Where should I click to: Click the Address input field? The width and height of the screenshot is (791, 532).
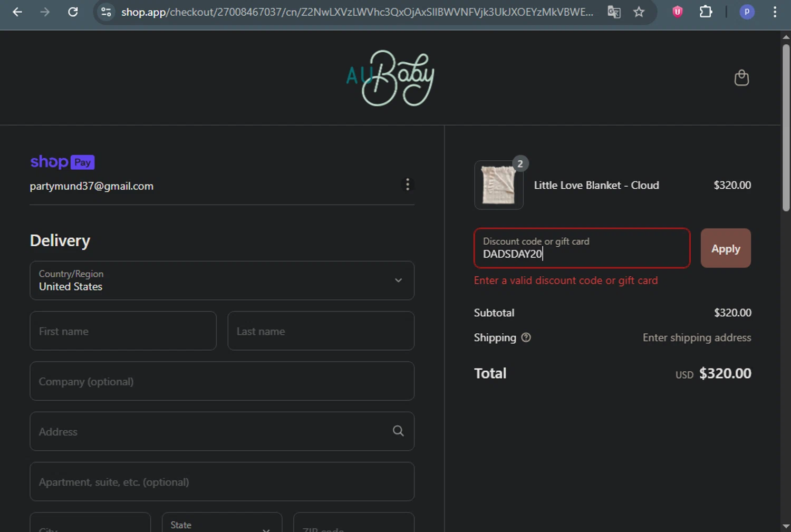click(x=222, y=431)
